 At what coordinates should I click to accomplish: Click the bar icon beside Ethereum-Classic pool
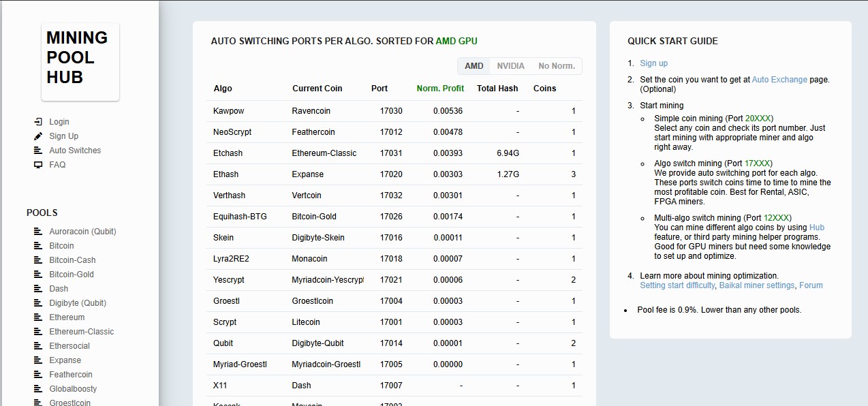38,331
